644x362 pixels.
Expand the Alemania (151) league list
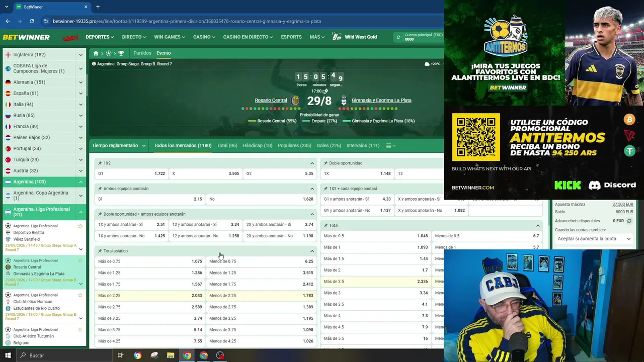[80, 82]
